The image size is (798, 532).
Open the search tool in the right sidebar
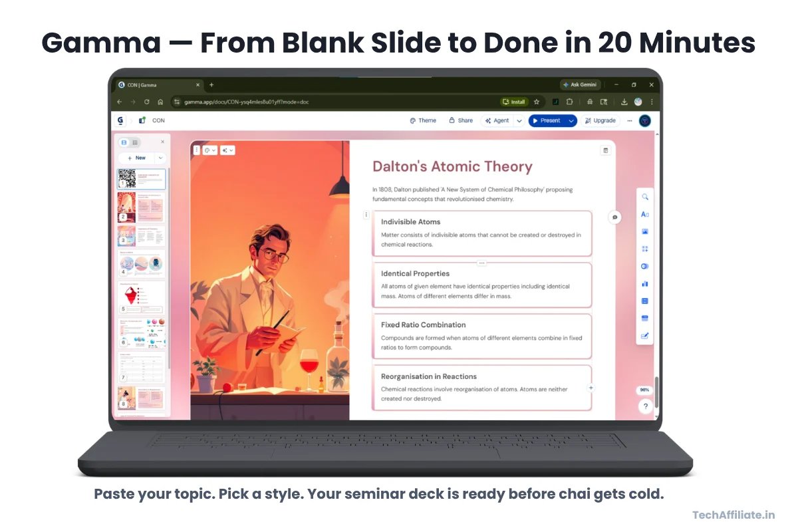point(644,197)
